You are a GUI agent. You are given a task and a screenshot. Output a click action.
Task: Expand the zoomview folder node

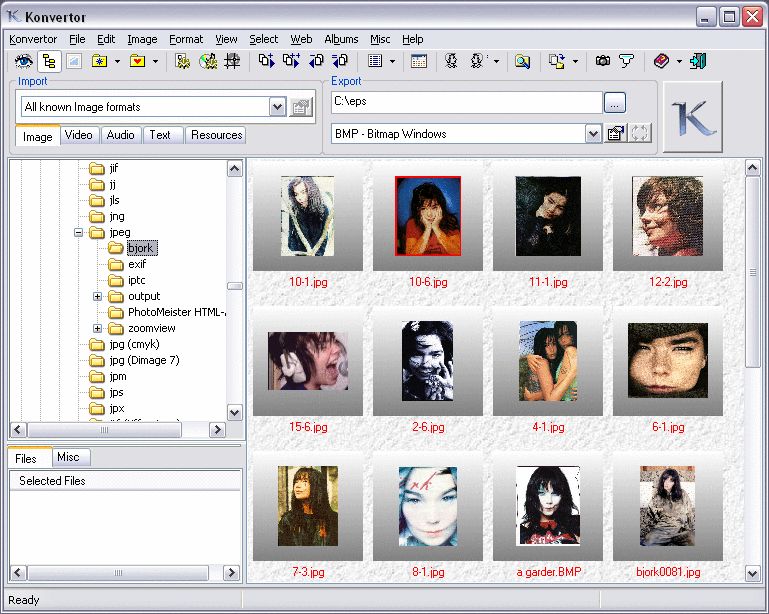(98, 329)
